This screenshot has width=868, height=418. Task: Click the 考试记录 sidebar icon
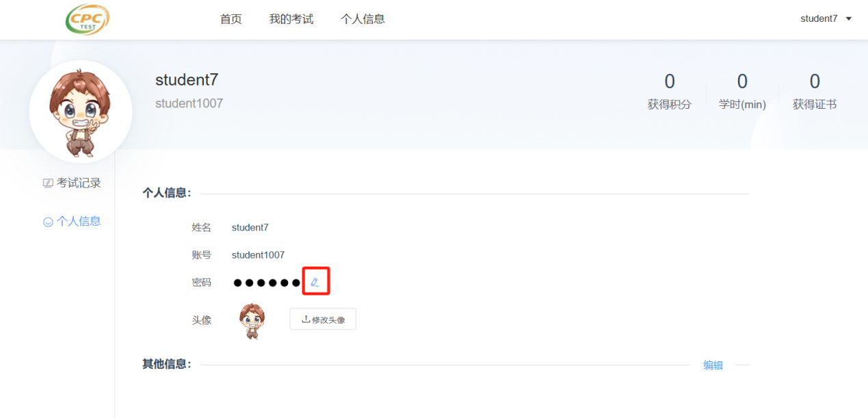[48, 183]
